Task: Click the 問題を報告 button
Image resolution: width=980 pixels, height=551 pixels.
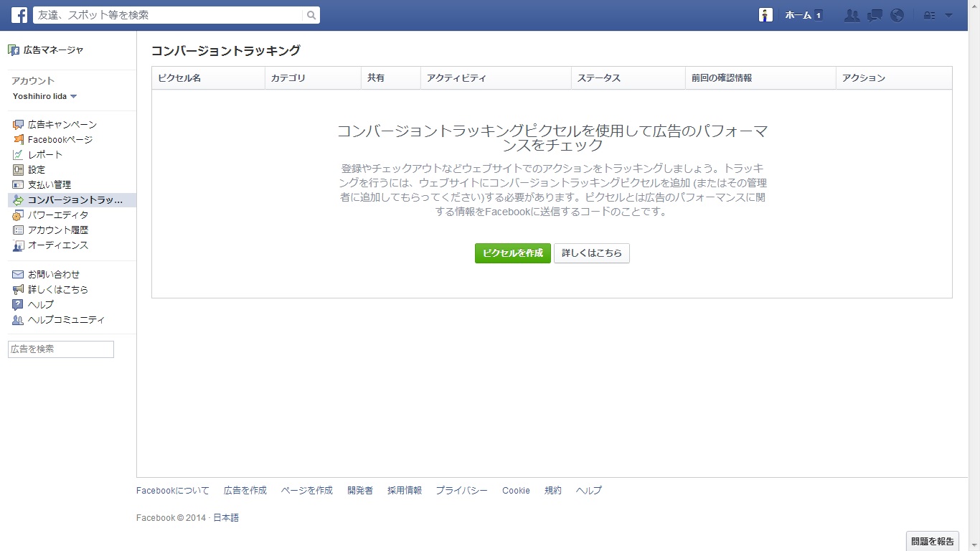Action: coord(932,541)
